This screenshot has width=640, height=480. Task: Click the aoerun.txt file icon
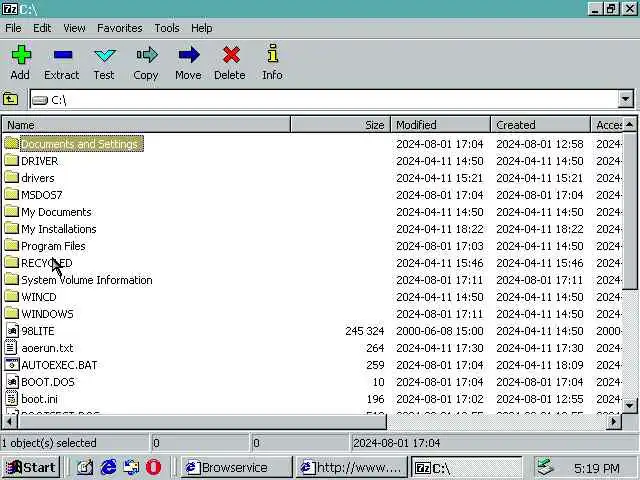[11, 347]
